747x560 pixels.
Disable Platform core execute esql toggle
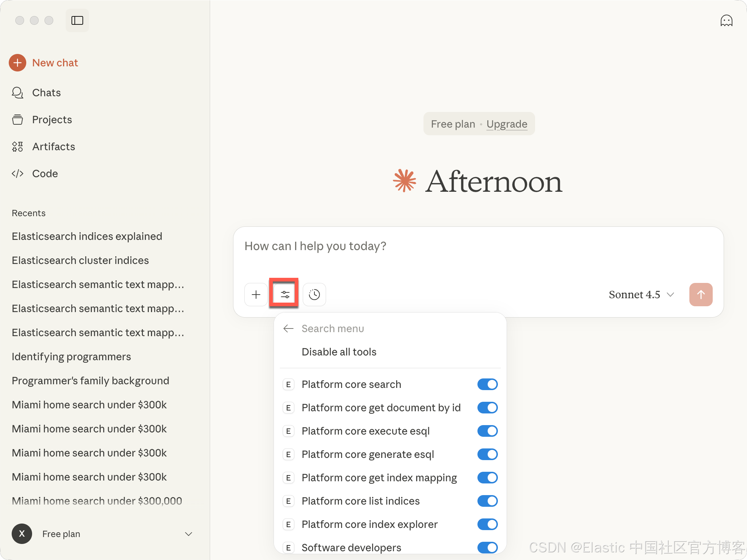click(x=487, y=431)
